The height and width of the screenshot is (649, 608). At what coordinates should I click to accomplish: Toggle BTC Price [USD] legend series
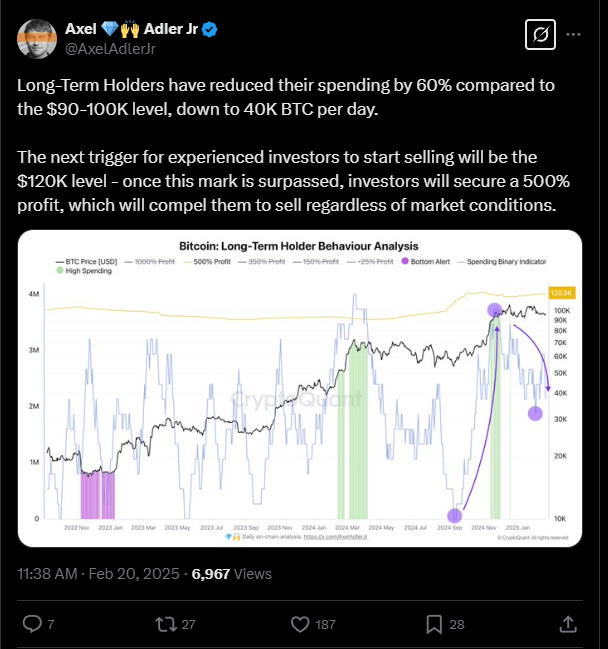point(87,262)
